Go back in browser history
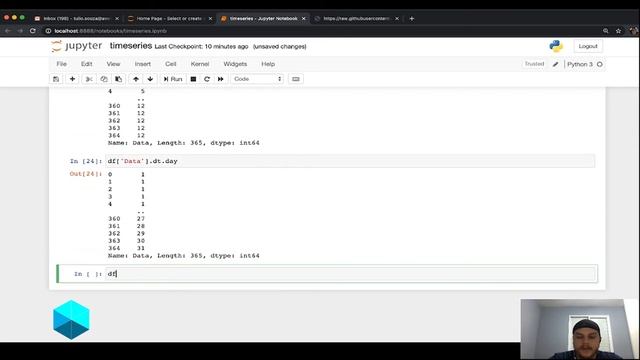Viewport: 640px width, 360px height. pos(8,31)
